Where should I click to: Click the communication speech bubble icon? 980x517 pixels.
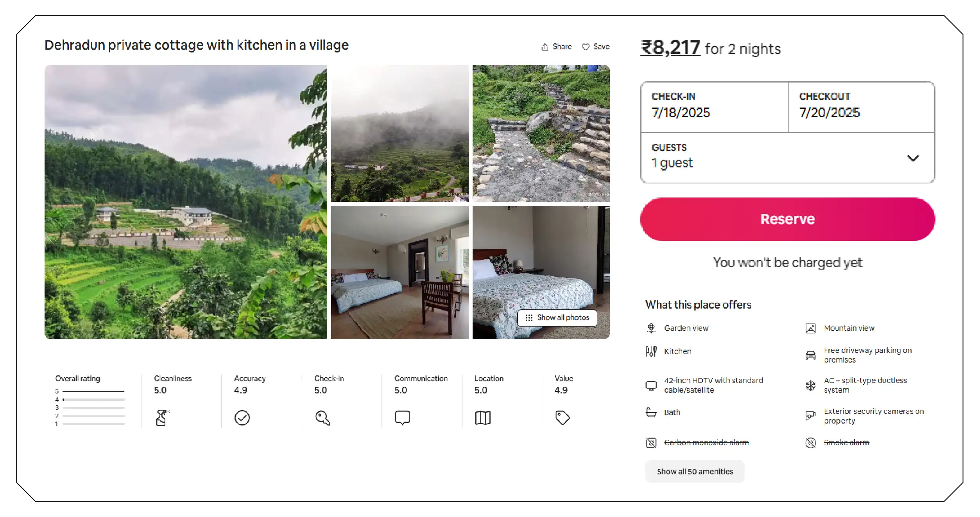tap(402, 418)
